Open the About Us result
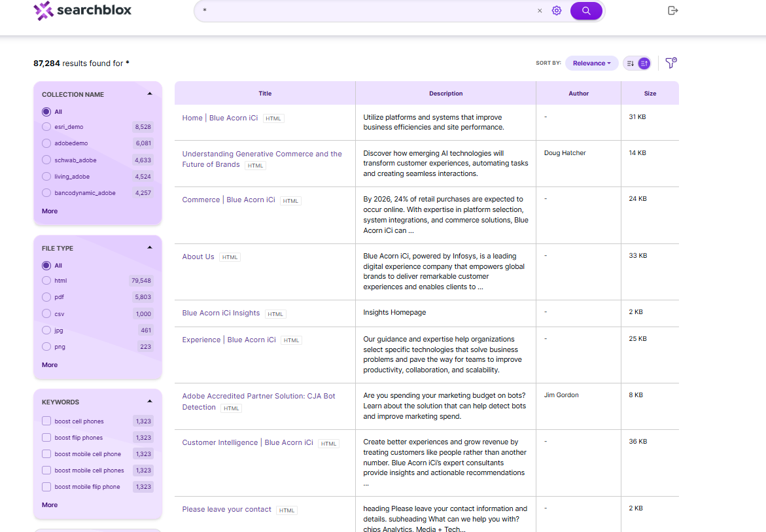 [198, 257]
